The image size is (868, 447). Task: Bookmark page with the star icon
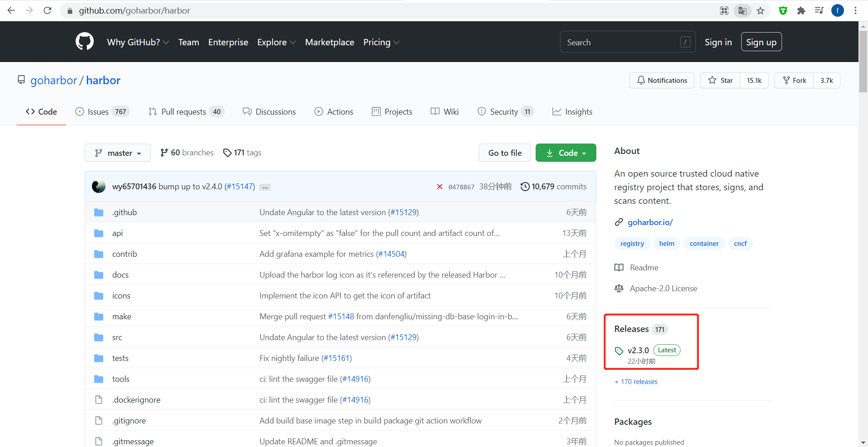point(761,10)
